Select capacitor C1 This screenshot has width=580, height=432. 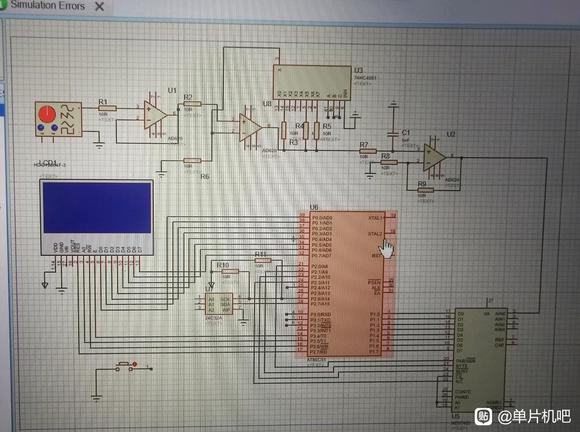click(393, 134)
